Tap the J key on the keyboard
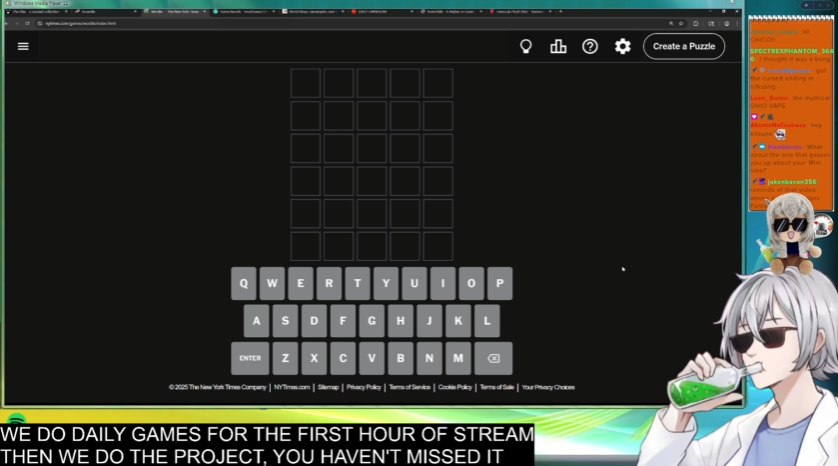This screenshot has height=466, width=838. [x=429, y=321]
